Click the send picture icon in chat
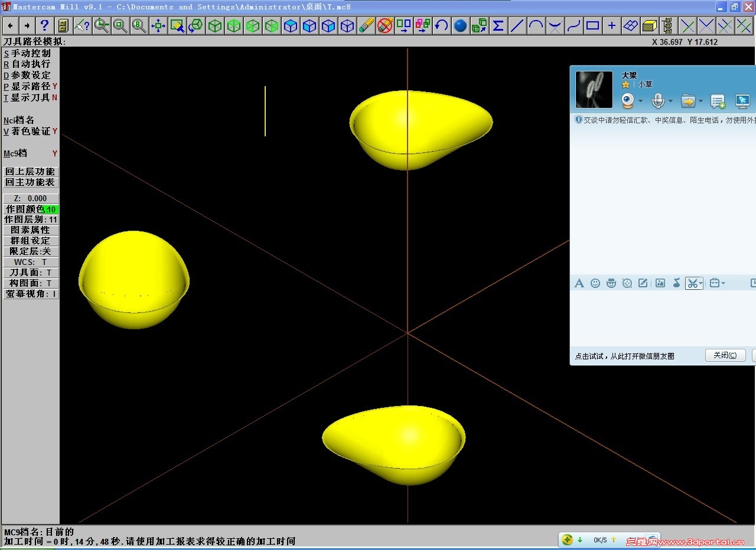This screenshot has height=550, width=756. point(660,283)
